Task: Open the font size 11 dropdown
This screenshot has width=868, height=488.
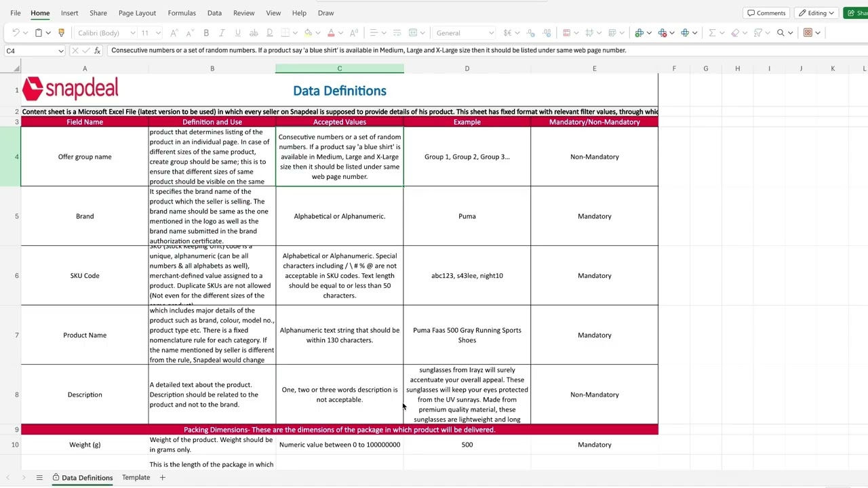Action: 150,33
